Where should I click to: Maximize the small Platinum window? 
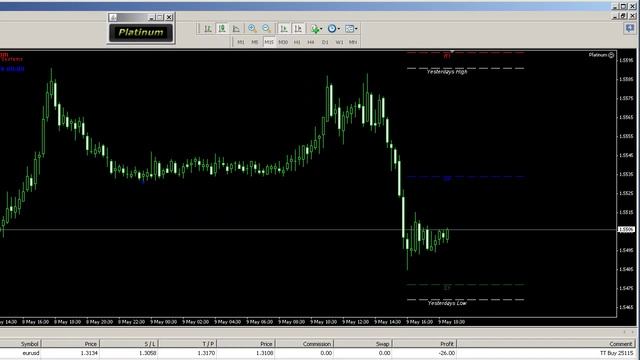point(160,17)
